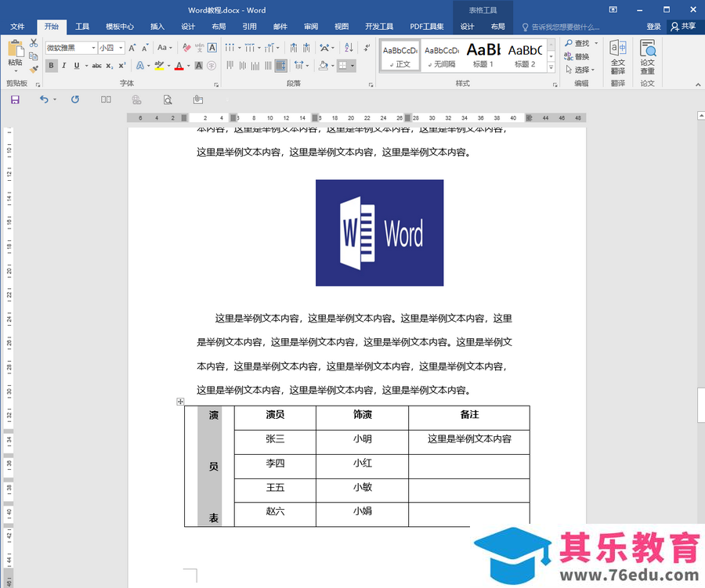
Task: Open the font size dropdown 小四
Action: [x=121, y=48]
